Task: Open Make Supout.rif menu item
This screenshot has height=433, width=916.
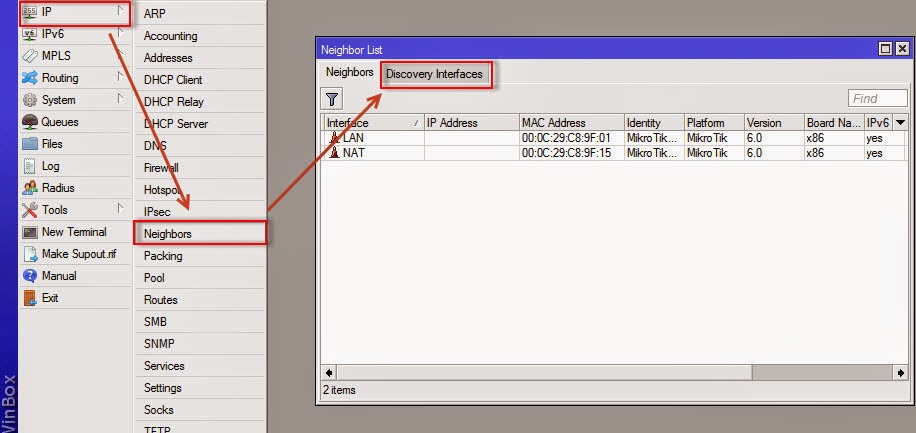Action: (78, 254)
